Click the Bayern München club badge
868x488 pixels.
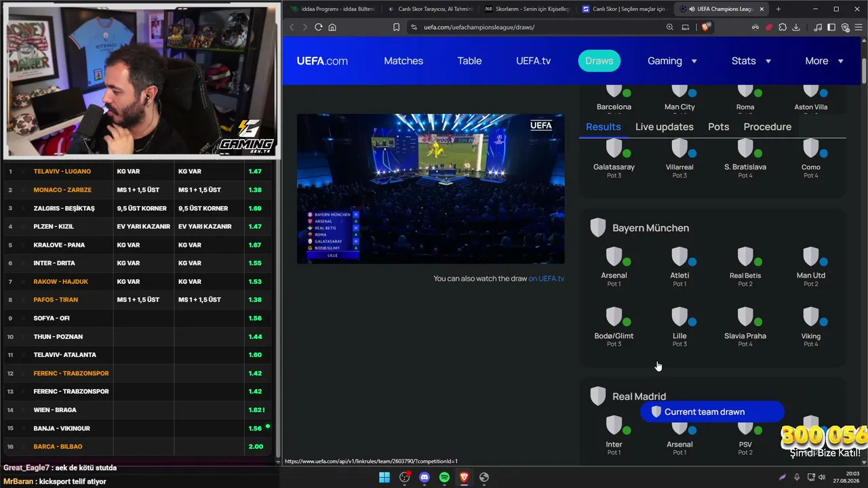597,228
